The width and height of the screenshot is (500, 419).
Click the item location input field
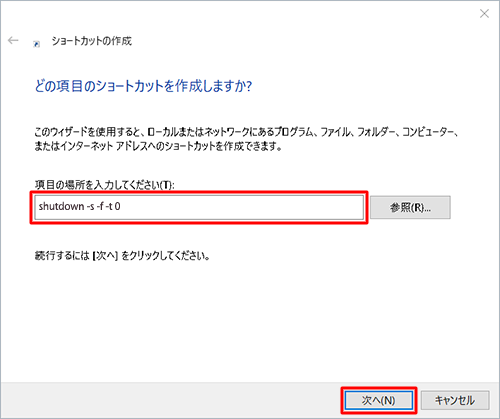199,207
